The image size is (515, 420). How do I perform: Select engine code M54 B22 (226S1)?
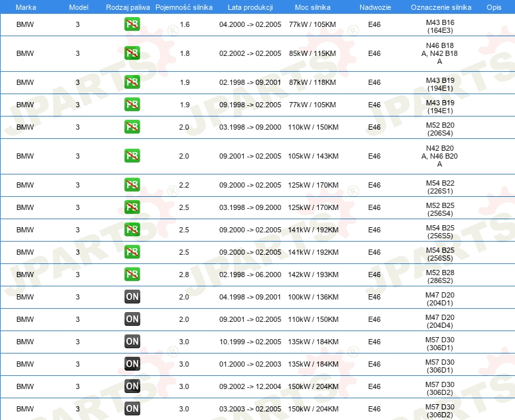[x=440, y=187]
